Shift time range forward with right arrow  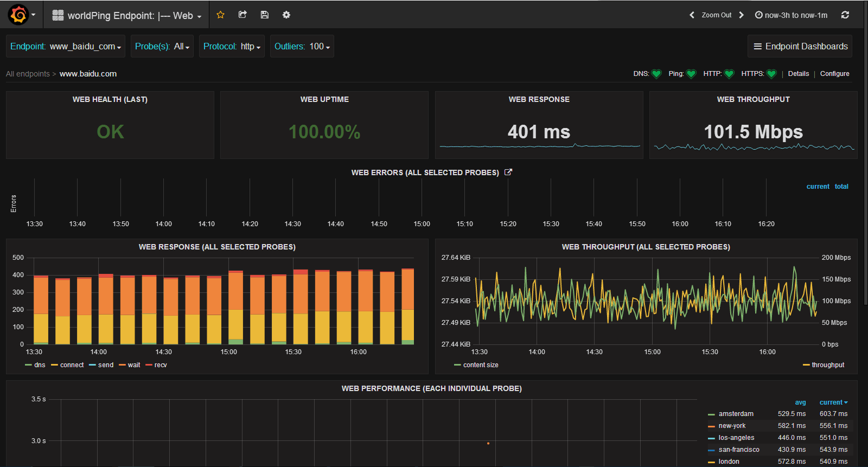click(742, 15)
